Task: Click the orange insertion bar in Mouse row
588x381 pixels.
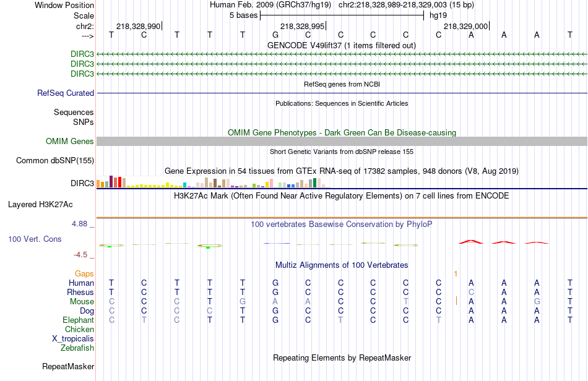Action: point(456,301)
